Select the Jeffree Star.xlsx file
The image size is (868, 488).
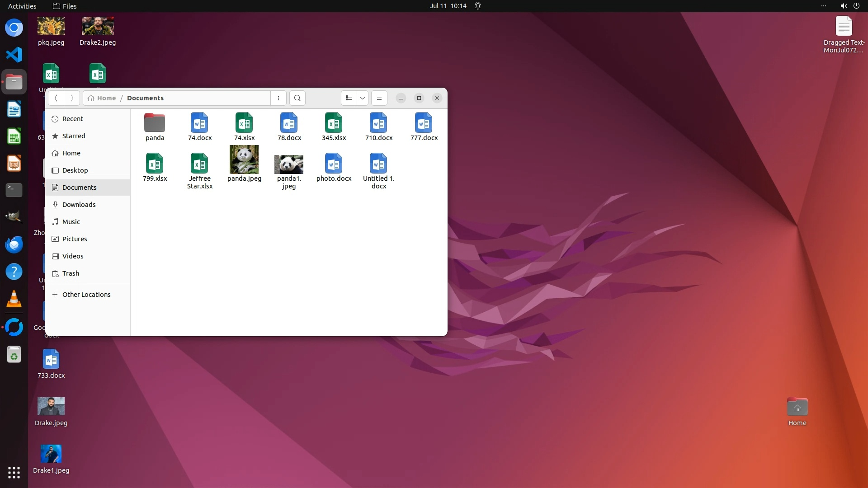[199, 171]
